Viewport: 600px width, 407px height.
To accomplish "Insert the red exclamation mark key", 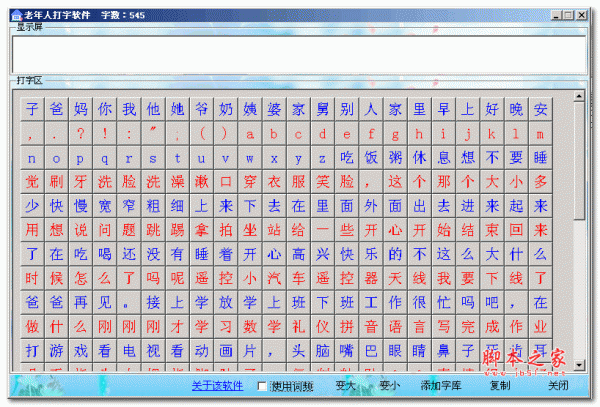I will coord(105,133).
